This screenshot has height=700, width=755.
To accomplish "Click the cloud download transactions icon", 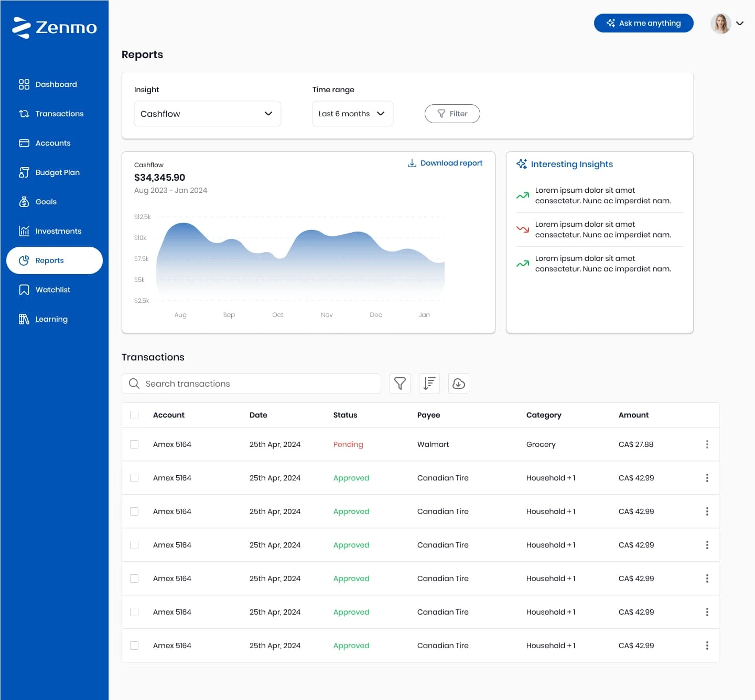I will 459,384.
